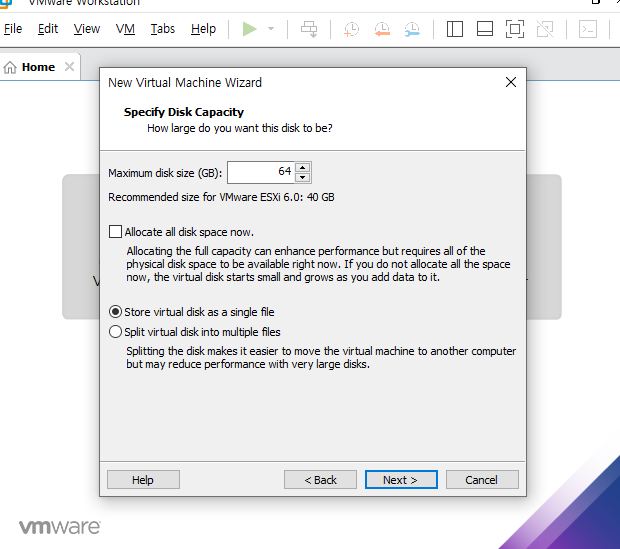
Task: Click the Maximum disk size field
Action: [x=261, y=172]
